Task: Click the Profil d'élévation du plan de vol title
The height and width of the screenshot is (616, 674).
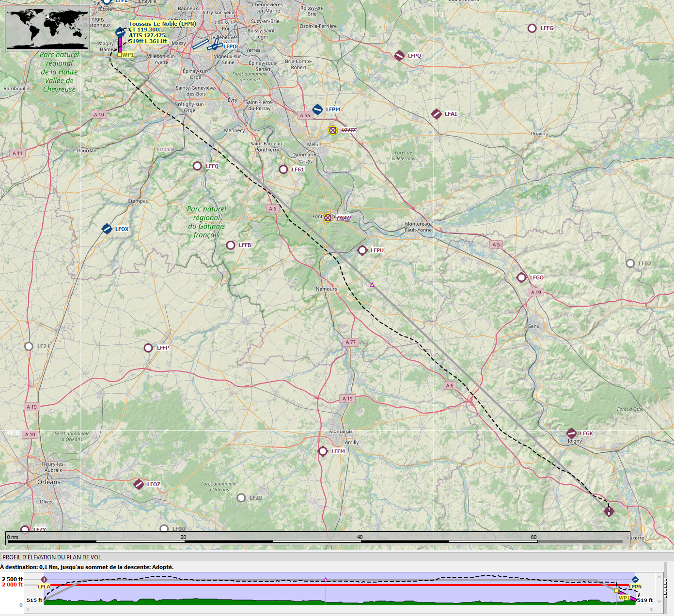Action: [x=52, y=557]
